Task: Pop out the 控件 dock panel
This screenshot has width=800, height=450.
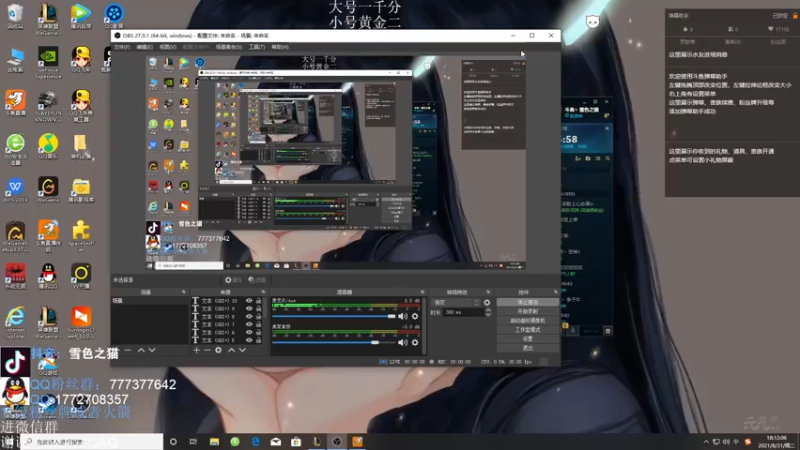Action: coord(556,292)
